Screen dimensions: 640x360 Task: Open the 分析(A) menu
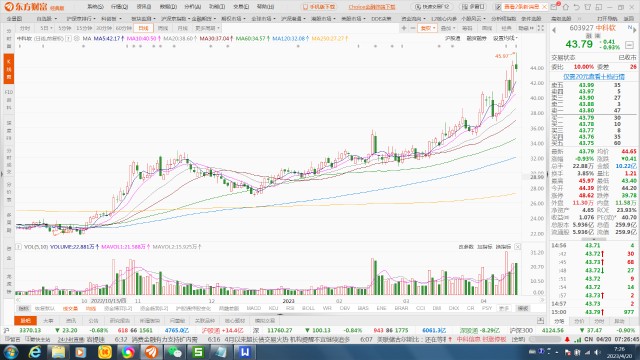pyautogui.click(x=192, y=7)
